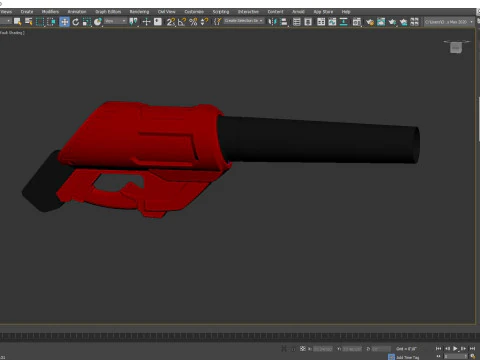Open the Help menu
The width and height of the screenshot is (480, 360).
(x=346, y=12)
